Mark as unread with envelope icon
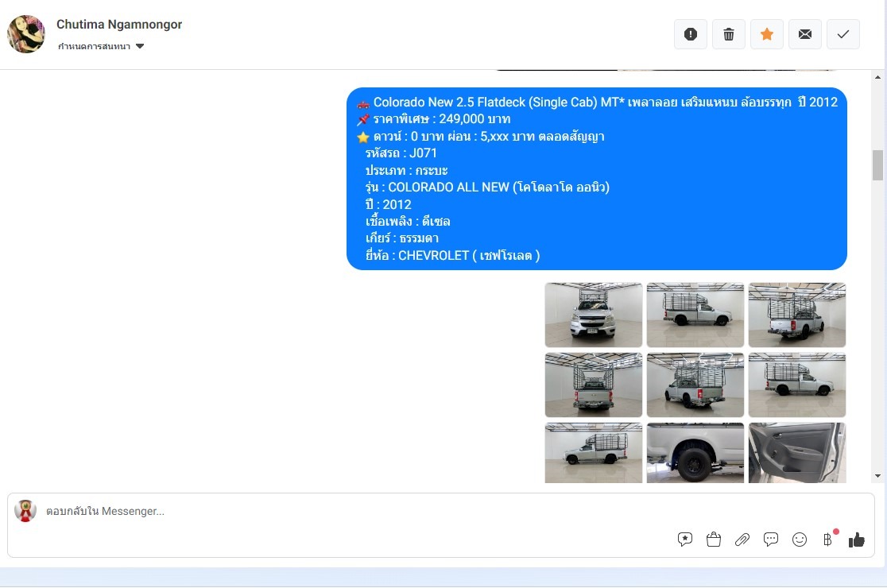 (x=805, y=34)
